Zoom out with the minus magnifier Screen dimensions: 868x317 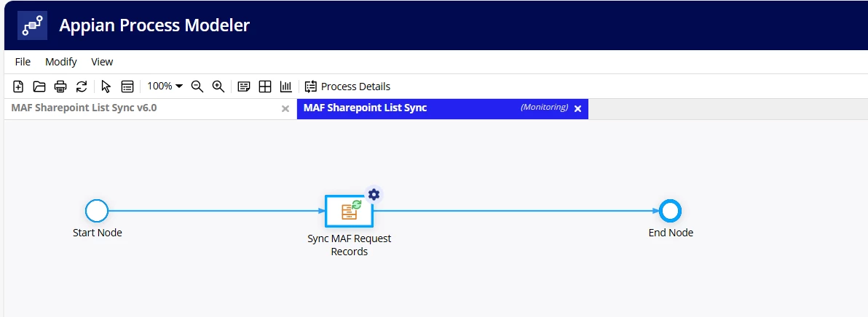tap(197, 86)
